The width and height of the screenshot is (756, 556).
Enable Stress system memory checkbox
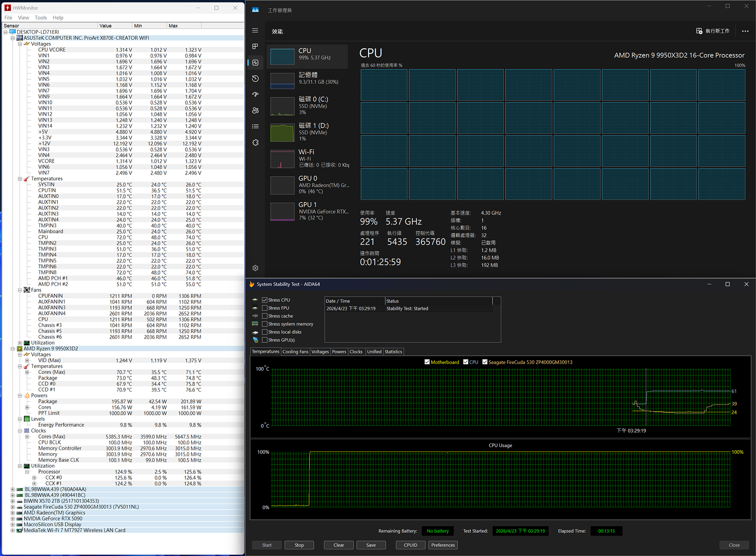pyautogui.click(x=265, y=324)
